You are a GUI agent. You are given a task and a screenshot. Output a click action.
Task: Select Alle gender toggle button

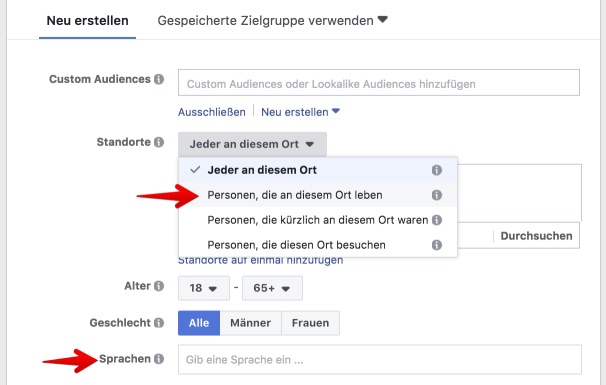(x=199, y=323)
